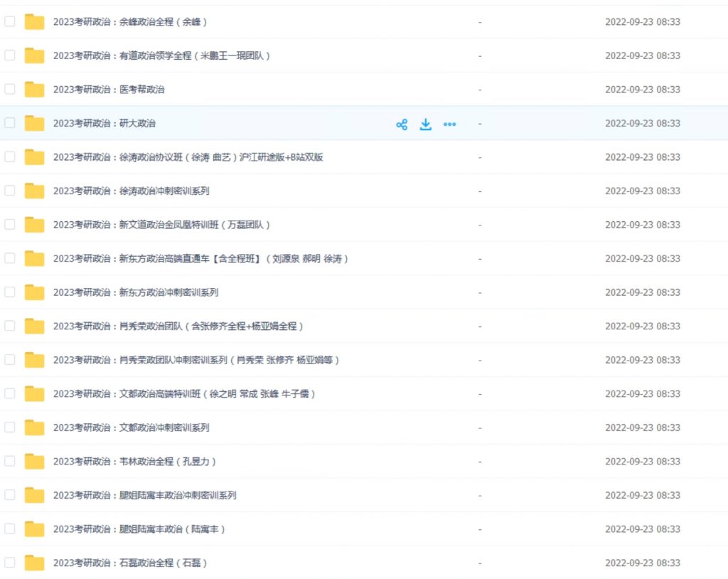The height and width of the screenshot is (579, 728).
Task: Click folder icon of 石磊政治全程 row
Action: 34,563
